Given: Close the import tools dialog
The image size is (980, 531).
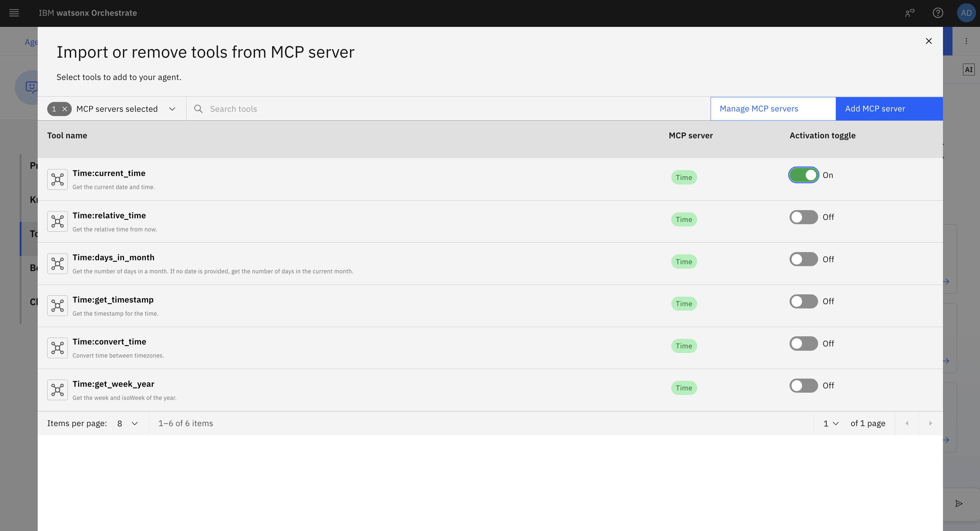Looking at the screenshot, I should pyautogui.click(x=929, y=41).
